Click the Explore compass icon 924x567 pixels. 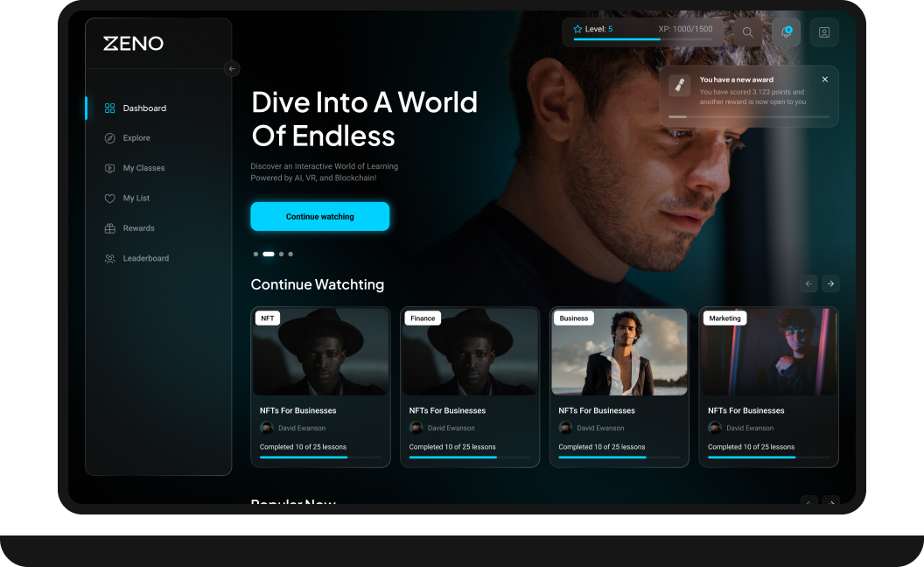coord(110,138)
